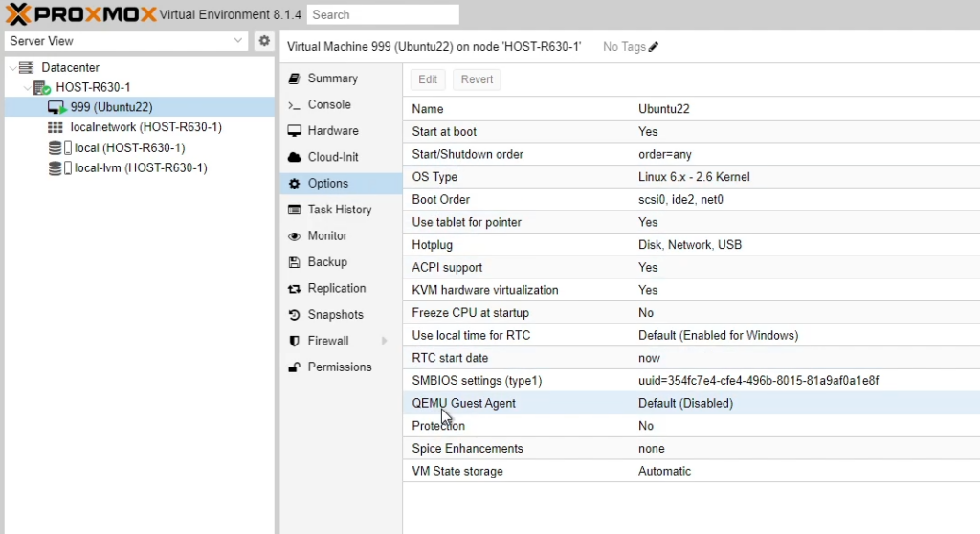Click the local-lvm storage database icon
The height and width of the screenshot is (534, 980).
click(x=55, y=168)
